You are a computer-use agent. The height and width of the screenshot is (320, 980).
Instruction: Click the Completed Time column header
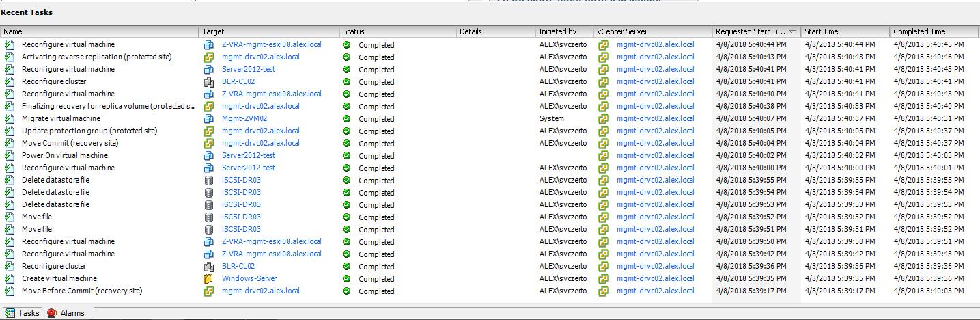point(934,31)
